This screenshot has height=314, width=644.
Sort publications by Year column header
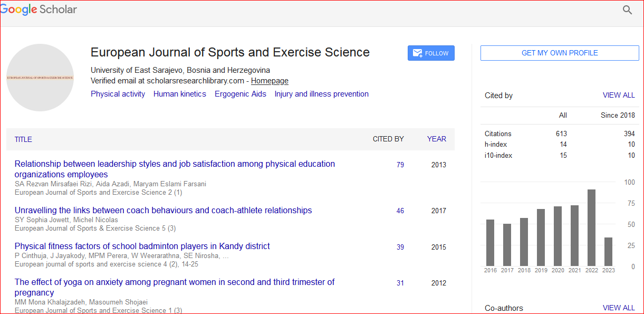tap(436, 139)
